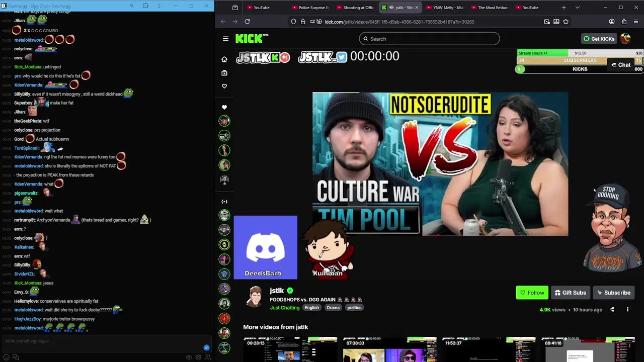Click the live broadcast sidebar icon
The image size is (644, 362).
click(x=224, y=202)
